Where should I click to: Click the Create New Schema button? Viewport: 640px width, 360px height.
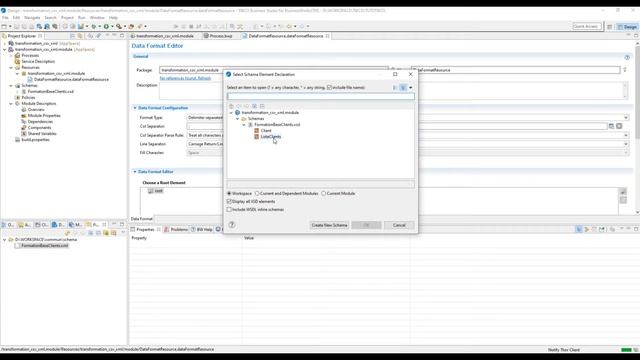329,225
